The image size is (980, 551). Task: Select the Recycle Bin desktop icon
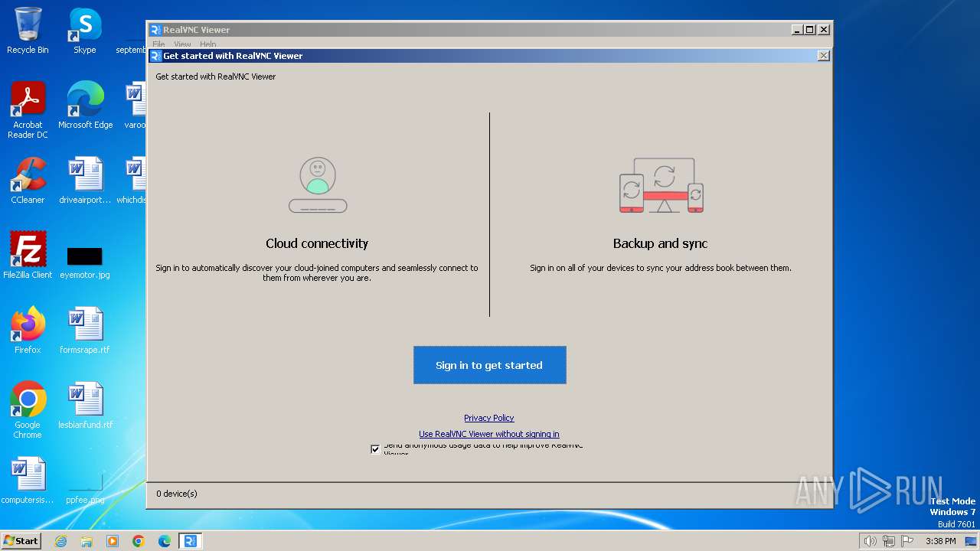(28, 31)
